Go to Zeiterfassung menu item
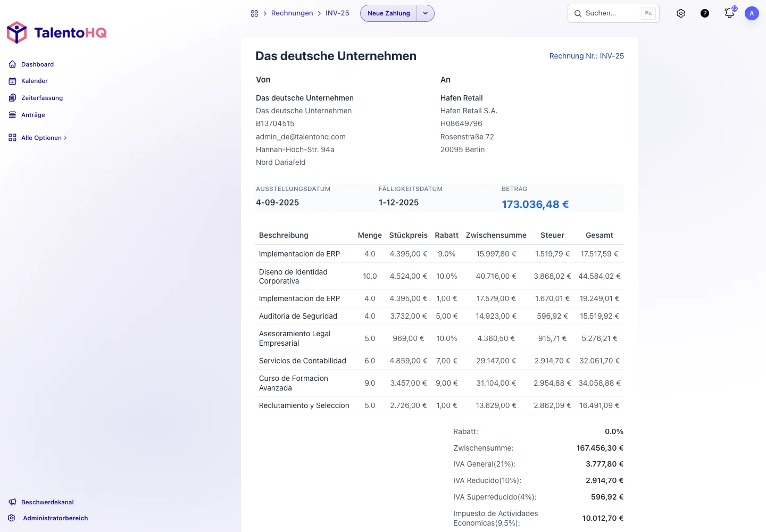The image size is (766, 532). pos(42,98)
